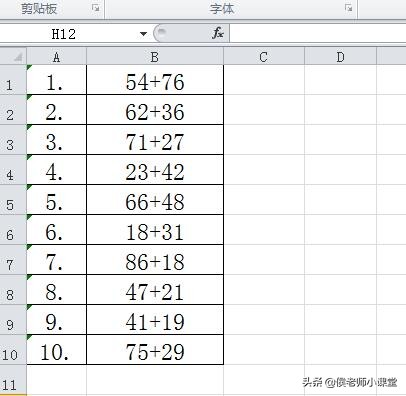Select row 5 header
This screenshot has height=396, width=406.
(x=13, y=200)
